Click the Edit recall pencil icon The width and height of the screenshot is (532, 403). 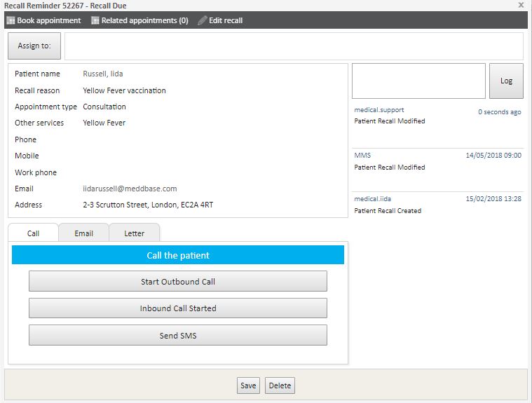coord(203,20)
